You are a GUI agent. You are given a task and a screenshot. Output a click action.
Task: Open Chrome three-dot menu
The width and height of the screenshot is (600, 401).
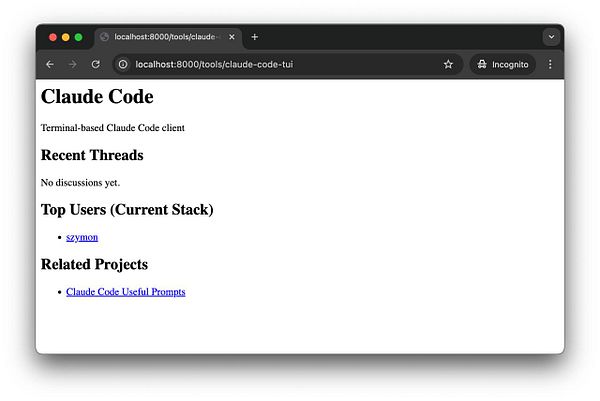point(550,64)
